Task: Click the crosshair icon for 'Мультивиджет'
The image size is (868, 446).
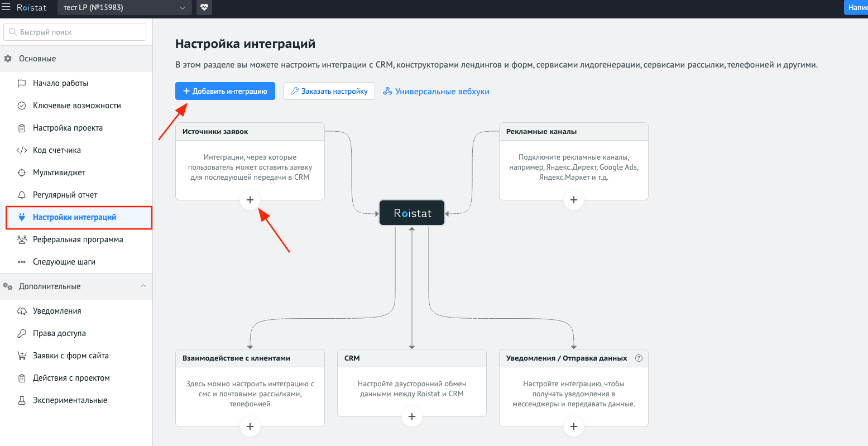Action: click(22, 172)
